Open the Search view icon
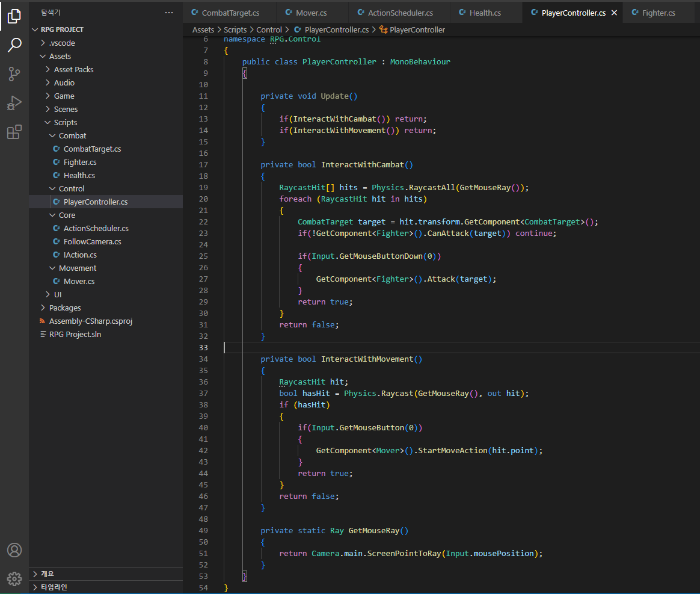The image size is (700, 594). [x=14, y=45]
